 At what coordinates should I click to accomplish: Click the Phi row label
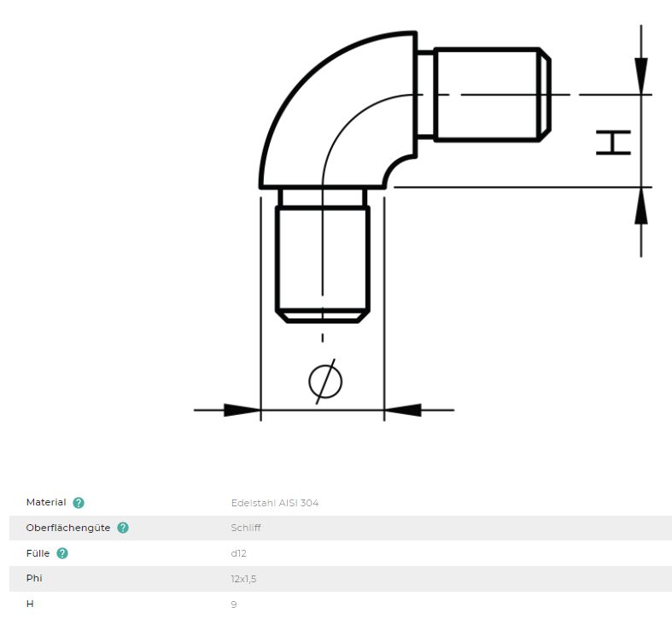pyautogui.click(x=34, y=578)
